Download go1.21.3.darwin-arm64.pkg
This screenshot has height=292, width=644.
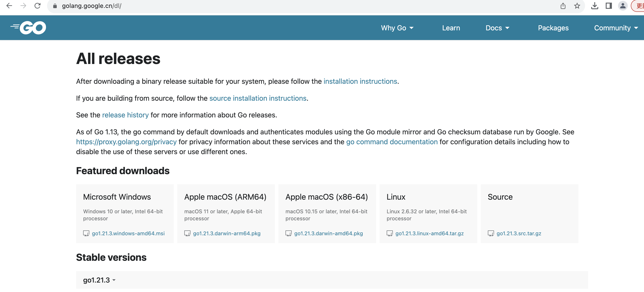pos(227,234)
